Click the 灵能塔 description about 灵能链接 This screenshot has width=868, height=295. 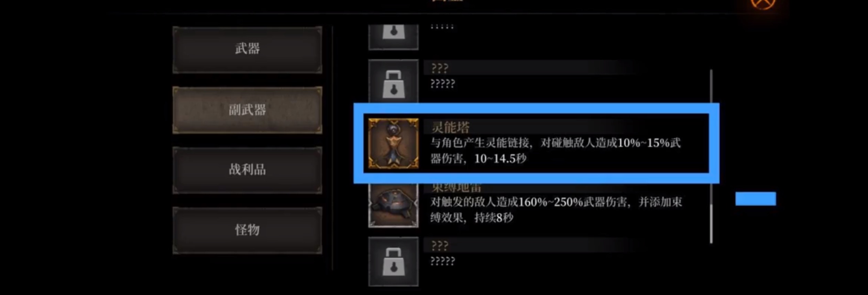point(556,151)
